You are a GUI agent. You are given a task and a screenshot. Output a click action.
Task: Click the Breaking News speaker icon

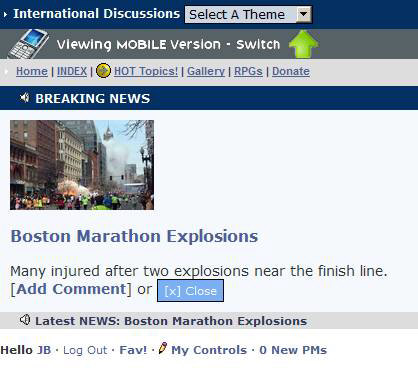pyautogui.click(x=24, y=98)
